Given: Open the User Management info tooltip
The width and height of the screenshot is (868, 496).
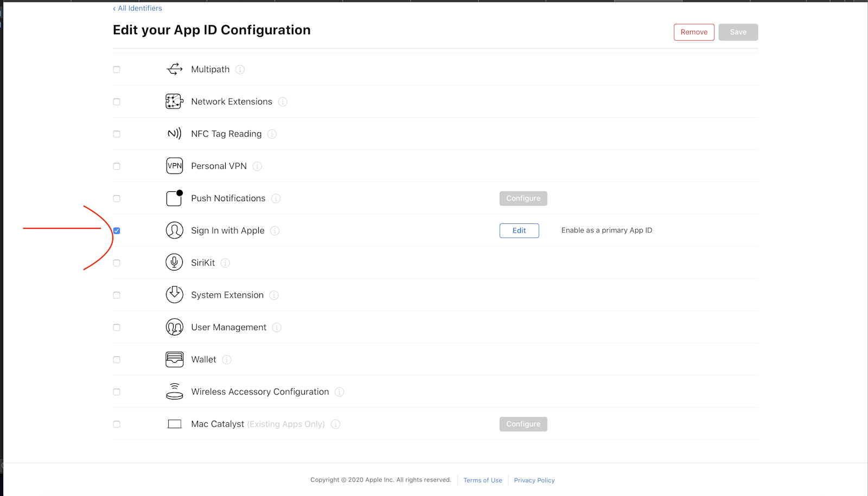Looking at the screenshot, I should [x=277, y=327].
